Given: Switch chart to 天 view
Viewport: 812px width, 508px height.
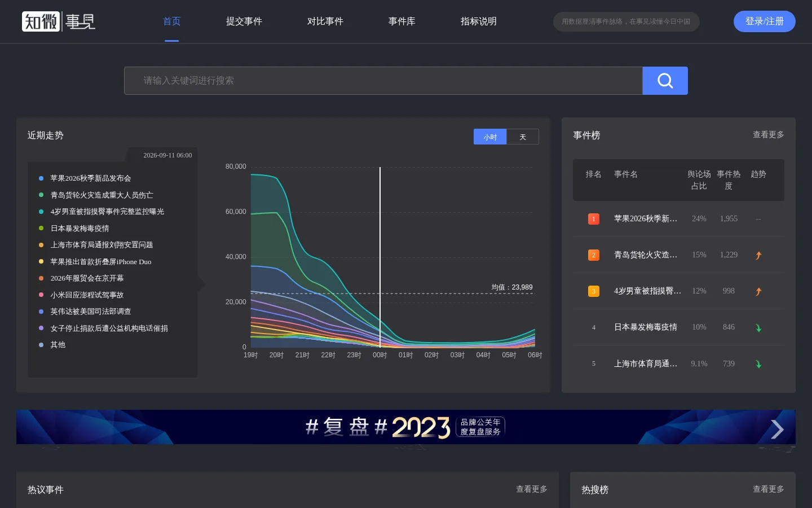Looking at the screenshot, I should coord(523,137).
